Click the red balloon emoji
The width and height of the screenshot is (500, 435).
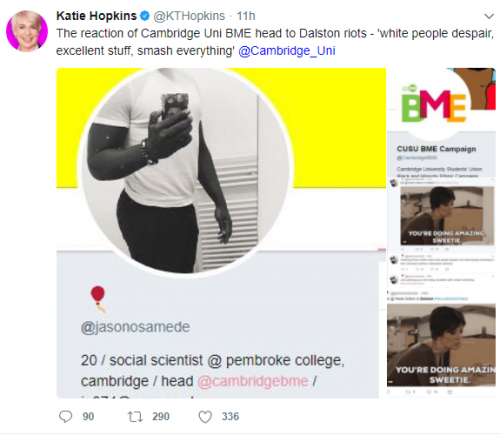(98, 299)
